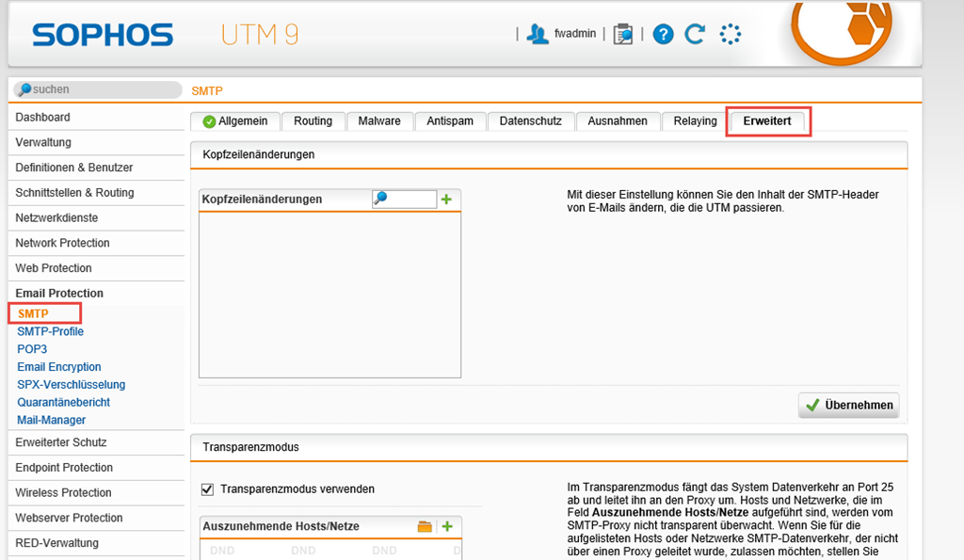Image resolution: width=964 pixels, height=560 pixels.
Task: Switch to the Antispam tab
Action: [450, 121]
